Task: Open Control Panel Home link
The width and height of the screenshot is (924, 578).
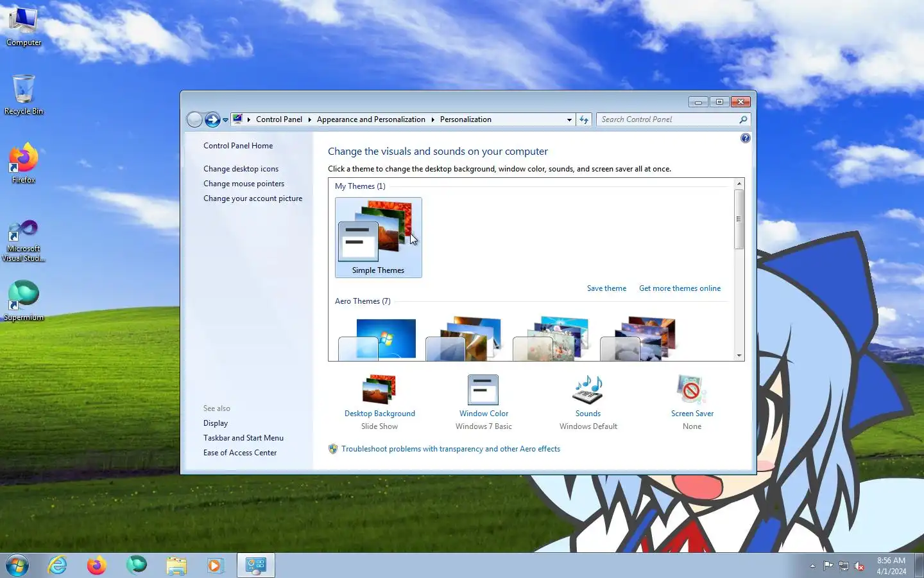Action: pos(238,146)
